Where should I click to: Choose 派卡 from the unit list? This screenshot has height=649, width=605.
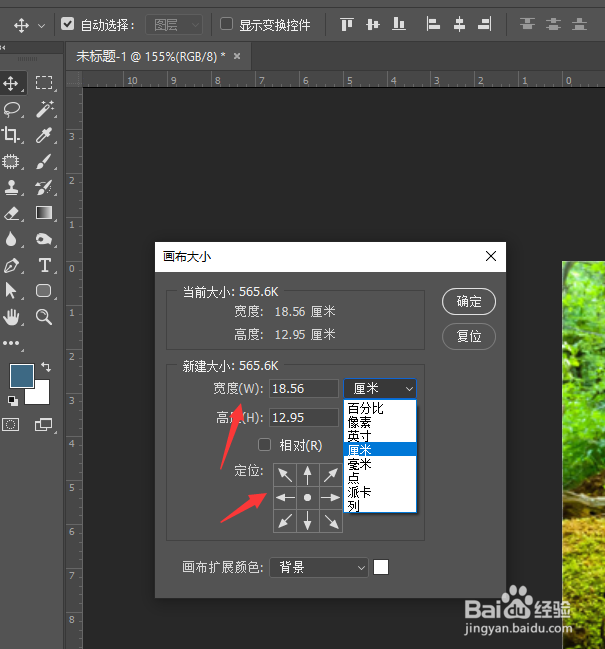point(380,492)
